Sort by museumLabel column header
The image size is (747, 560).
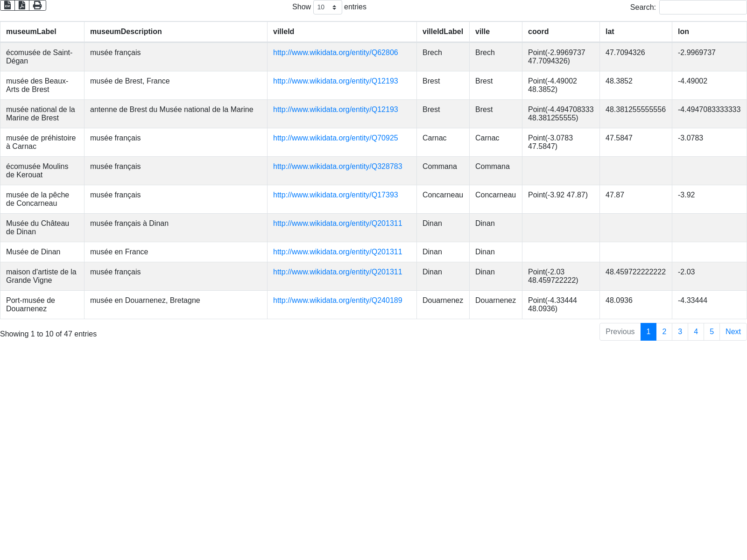click(x=31, y=32)
